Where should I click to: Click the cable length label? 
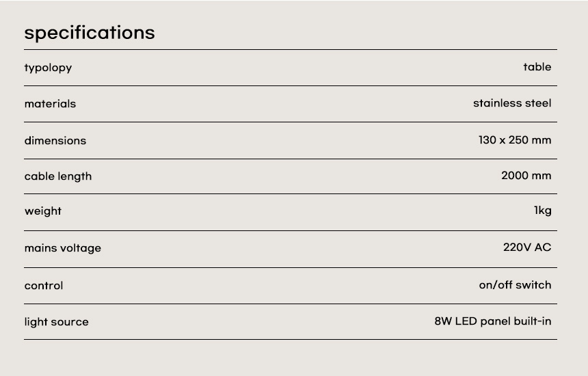(58, 176)
